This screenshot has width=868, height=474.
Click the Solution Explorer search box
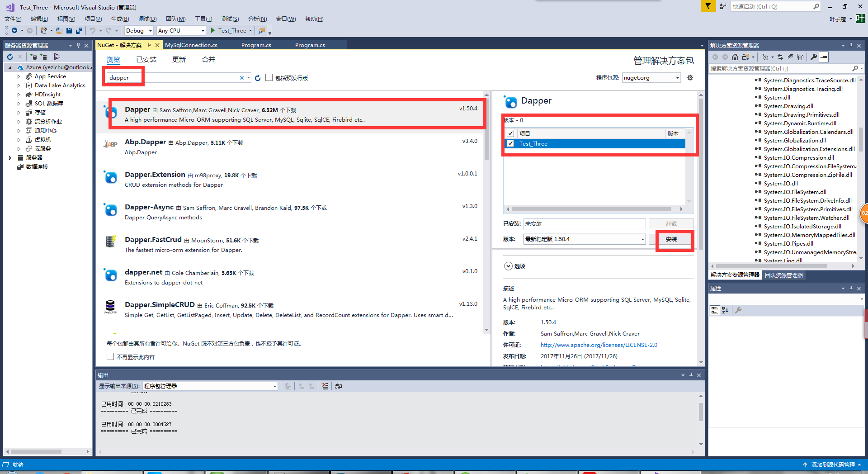(x=786, y=68)
